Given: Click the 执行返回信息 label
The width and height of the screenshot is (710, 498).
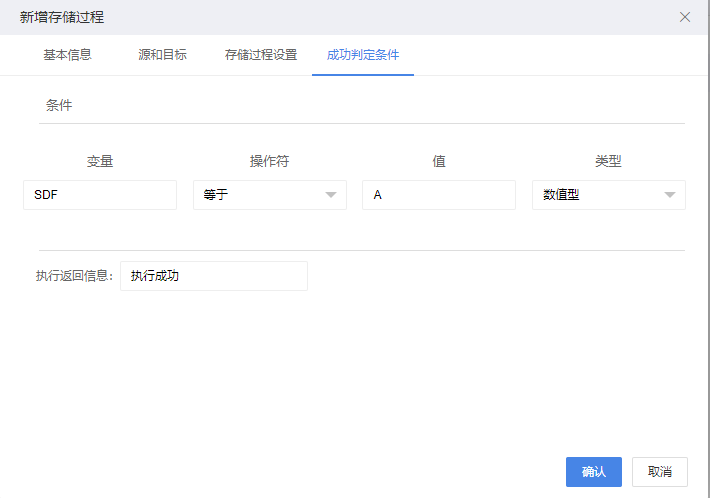Looking at the screenshot, I should click(74, 276).
